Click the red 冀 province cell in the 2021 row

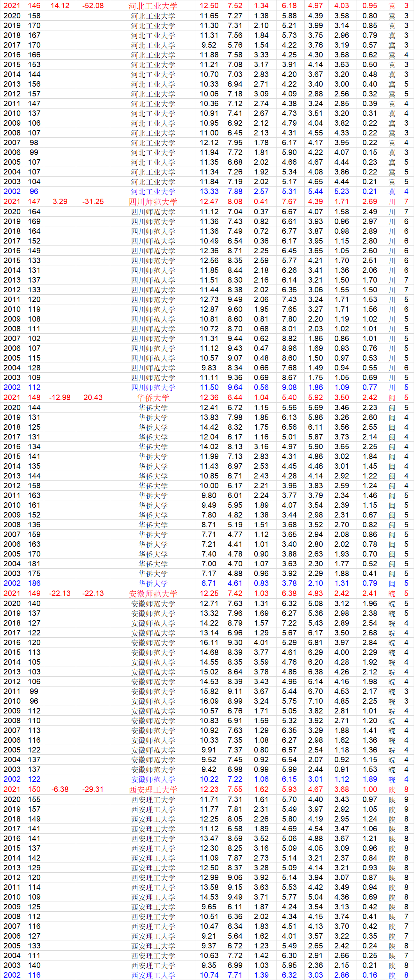click(392, 6)
